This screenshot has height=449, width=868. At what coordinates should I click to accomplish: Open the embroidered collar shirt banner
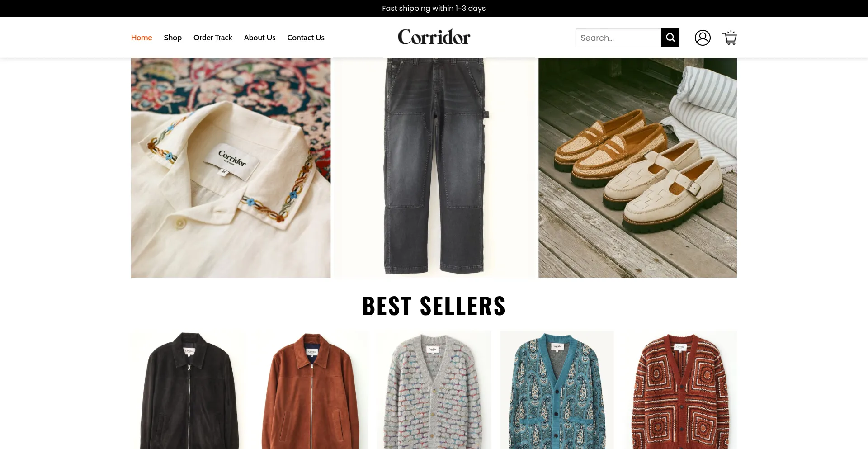click(231, 167)
